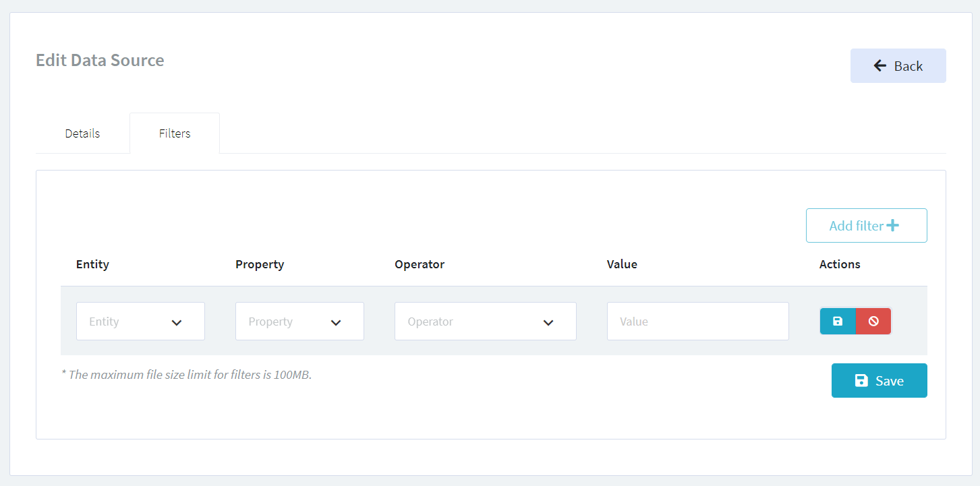Open the Operator dropdown
980x486 pixels.
pos(485,321)
